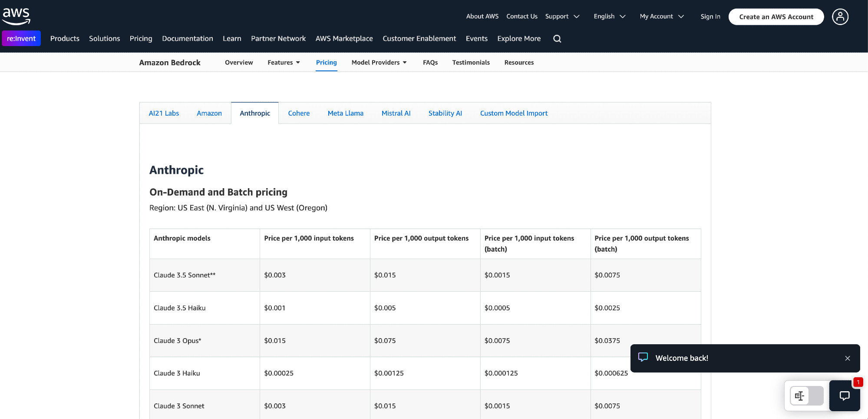The image size is (868, 419).
Task: Select the Anthropic tab
Action: pyautogui.click(x=255, y=113)
